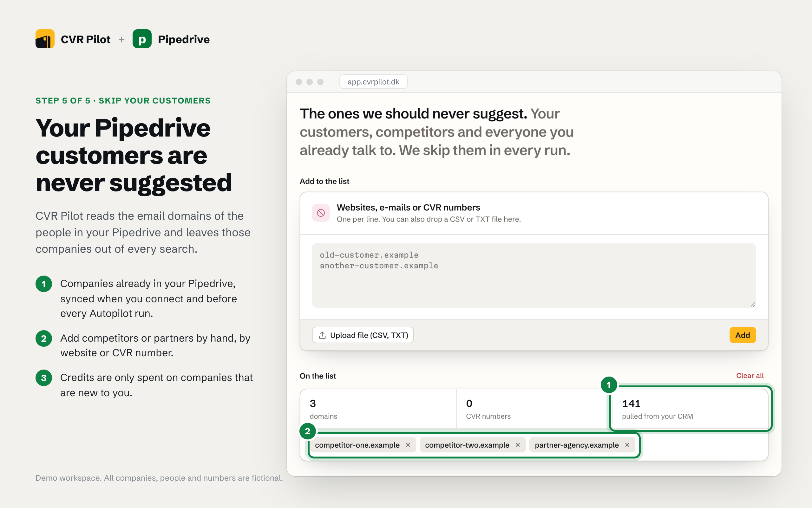Click the app.cvrpilot.dk address bar
Screen dimensions: 812x508
point(373,82)
